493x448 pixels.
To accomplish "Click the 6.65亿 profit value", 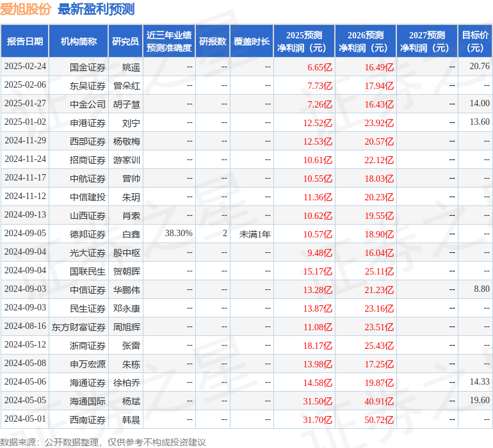I will point(319,67).
